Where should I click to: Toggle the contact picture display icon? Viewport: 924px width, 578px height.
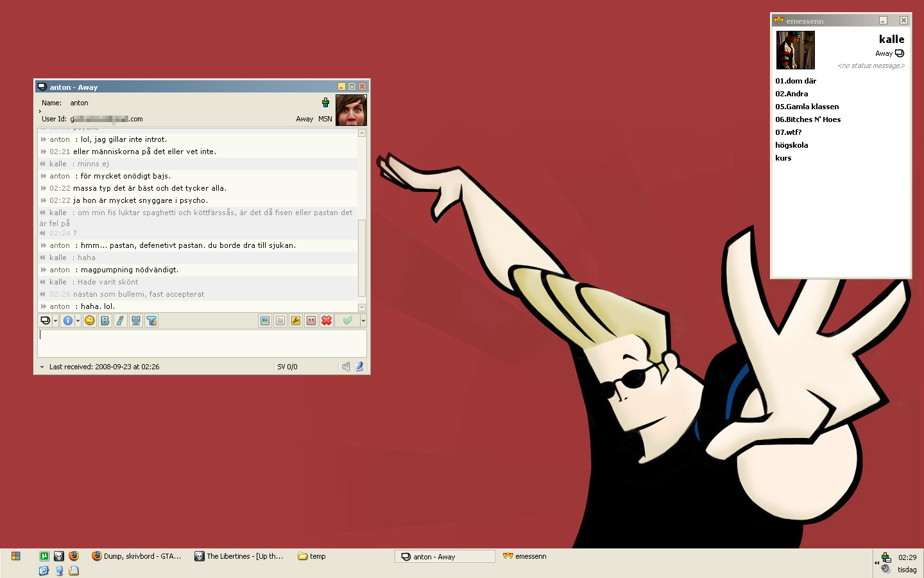265,320
